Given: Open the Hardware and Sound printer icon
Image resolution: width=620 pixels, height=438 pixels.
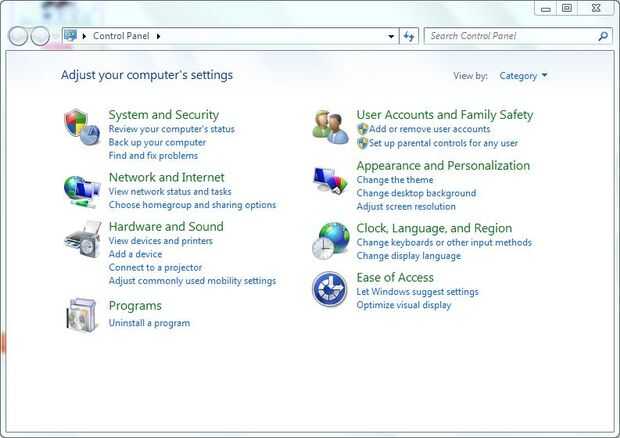Looking at the screenshot, I should pyautogui.click(x=83, y=240).
